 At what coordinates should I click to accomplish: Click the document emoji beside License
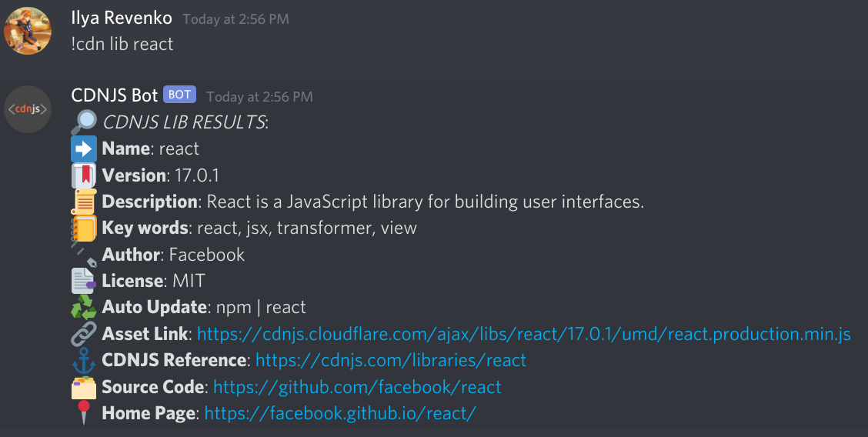tap(84, 281)
